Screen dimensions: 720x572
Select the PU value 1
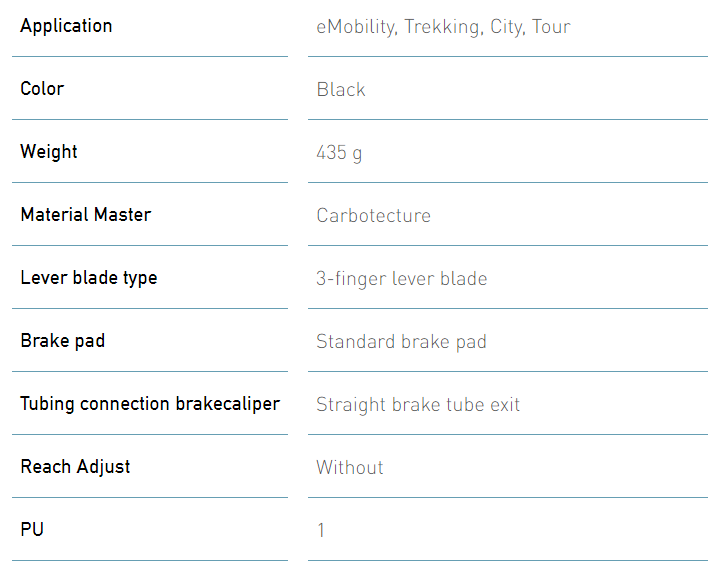point(321,530)
